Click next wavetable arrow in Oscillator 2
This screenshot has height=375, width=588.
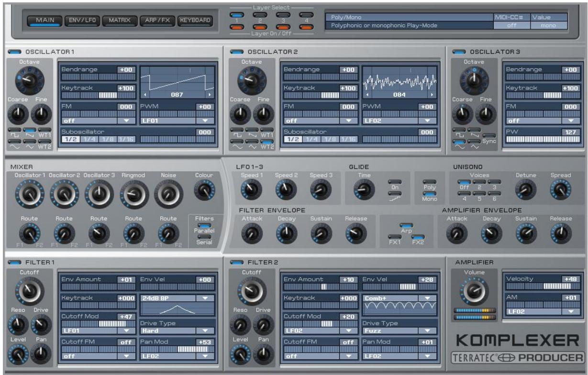(431, 95)
